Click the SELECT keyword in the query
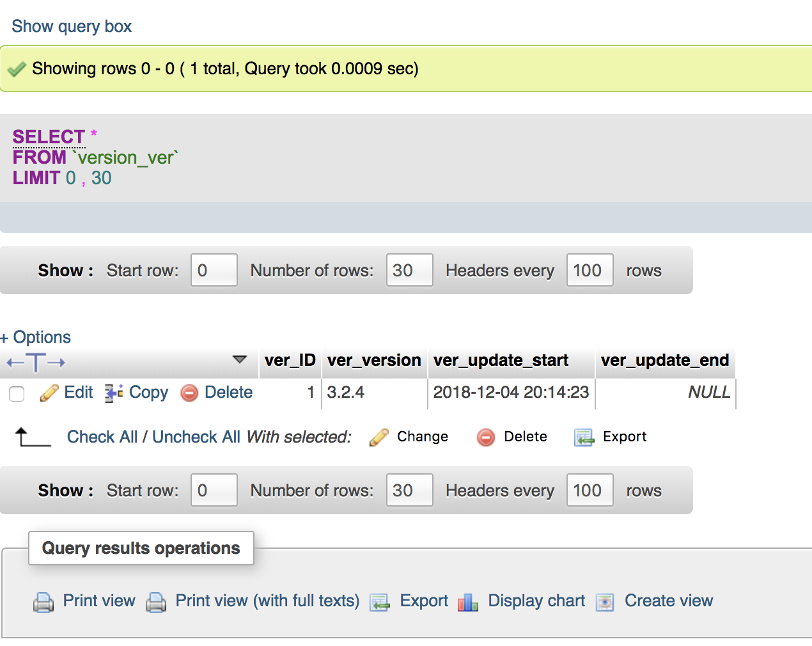 click(49, 137)
